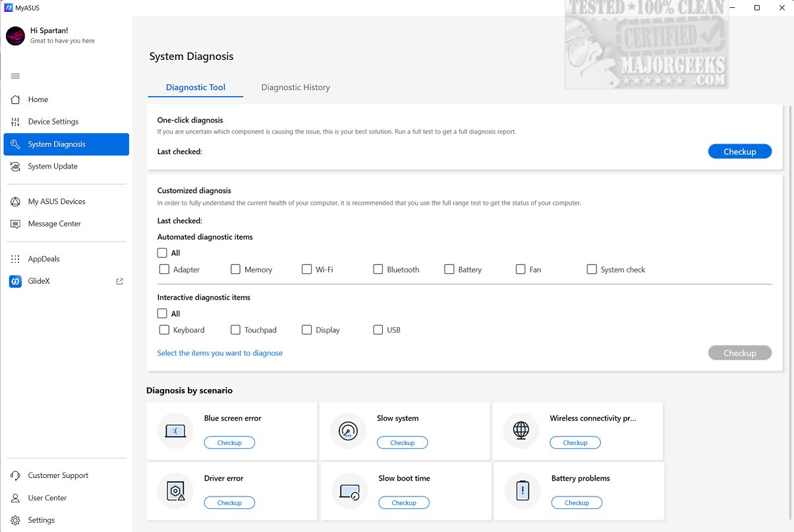The height and width of the screenshot is (532, 794).
Task: Enable the Memory diagnostic checkbox
Action: click(x=235, y=269)
